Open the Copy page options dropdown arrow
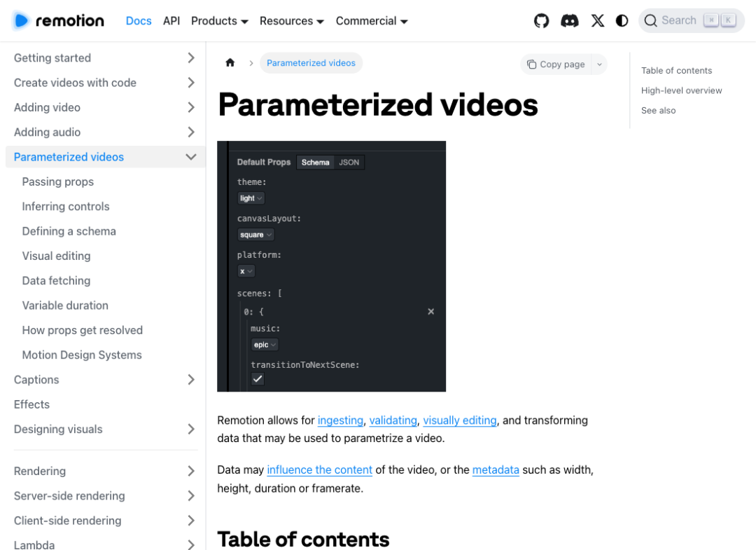Viewport: 756px width, 550px height. (599, 64)
